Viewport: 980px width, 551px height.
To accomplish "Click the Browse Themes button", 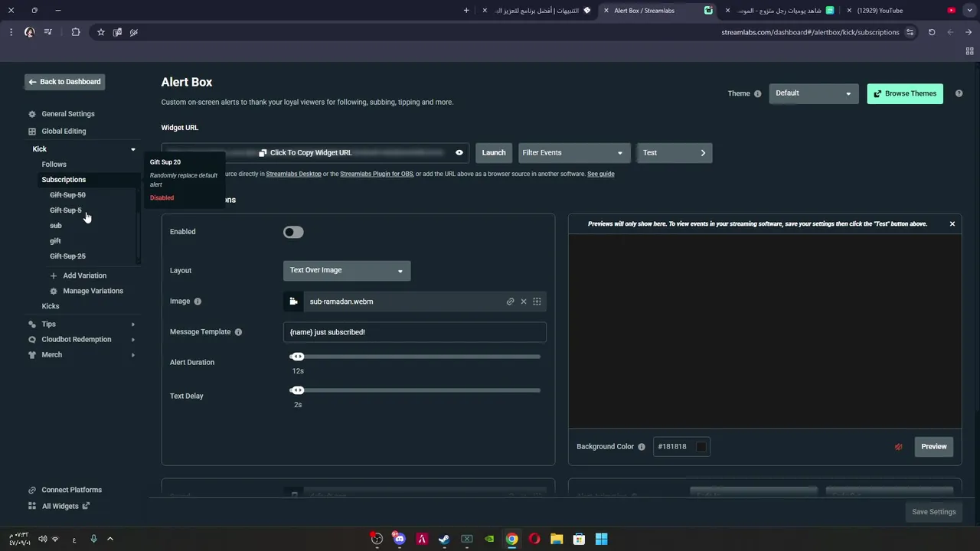I will click(x=905, y=93).
